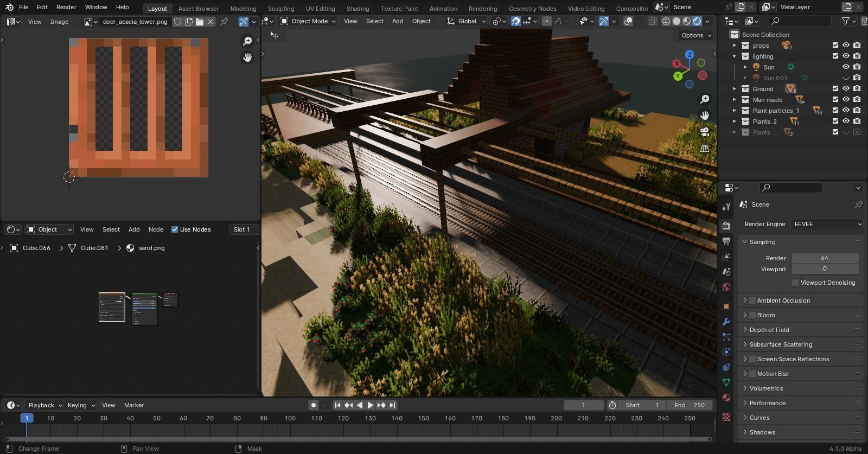
Task: Adjust the Viewport samples value slider
Action: [825, 269]
